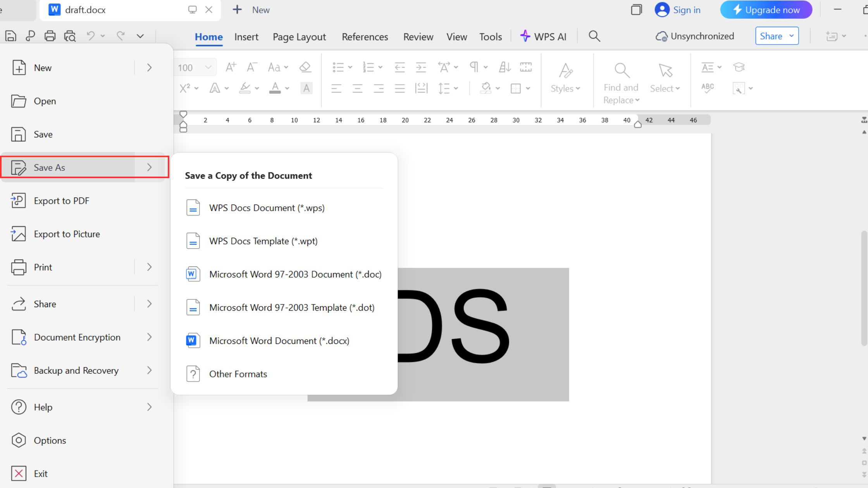
Task: Save as Microsoft Word Document (*.docx)
Action: pyautogui.click(x=284, y=341)
